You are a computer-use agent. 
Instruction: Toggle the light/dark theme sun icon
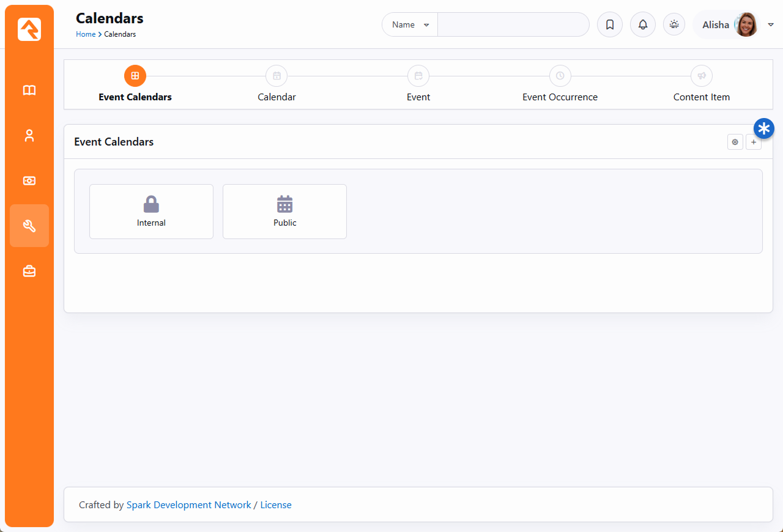point(674,24)
